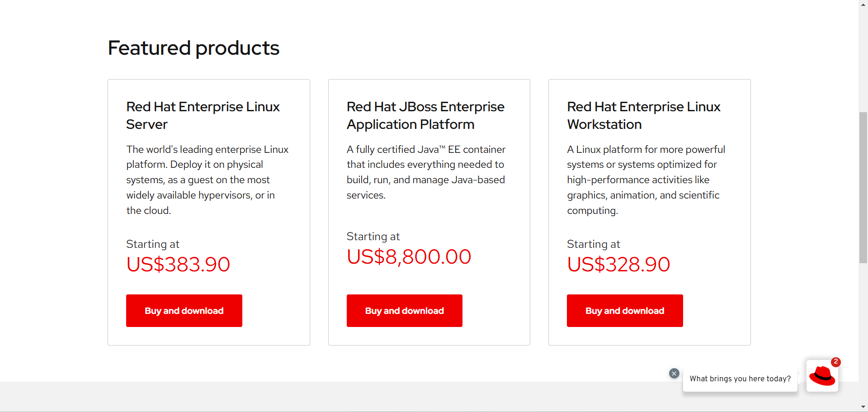Select the 'Red Hat Enterprise Linux Server' title
Screen dimensions: 868x412
pos(203,115)
